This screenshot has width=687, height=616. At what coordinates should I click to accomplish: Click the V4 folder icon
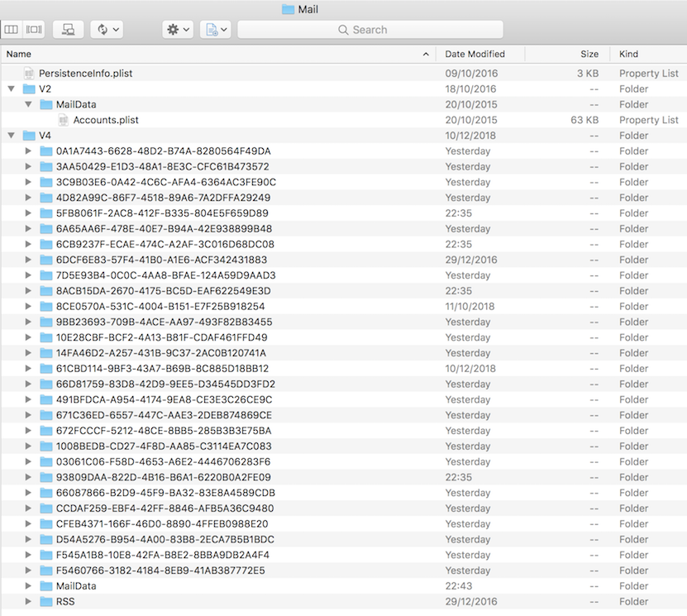click(x=29, y=136)
